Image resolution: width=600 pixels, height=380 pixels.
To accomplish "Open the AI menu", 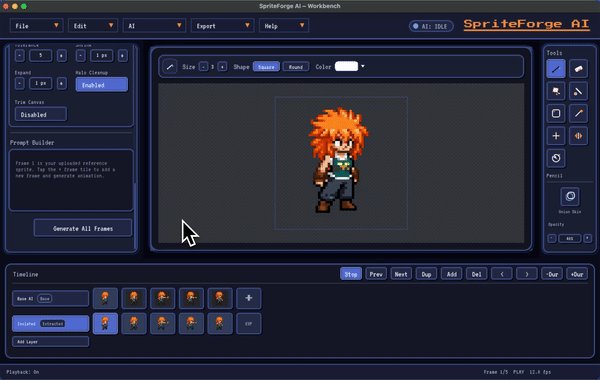I will [x=154, y=26].
